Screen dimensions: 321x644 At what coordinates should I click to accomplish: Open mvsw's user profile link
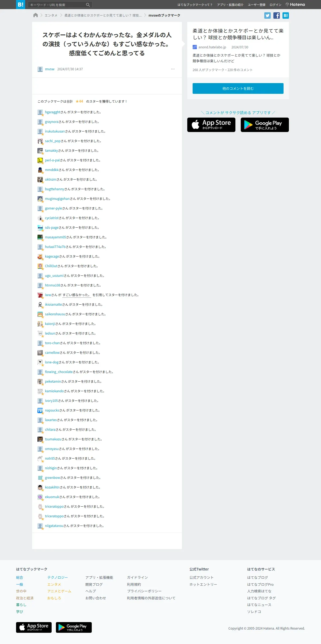coord(49,69)
